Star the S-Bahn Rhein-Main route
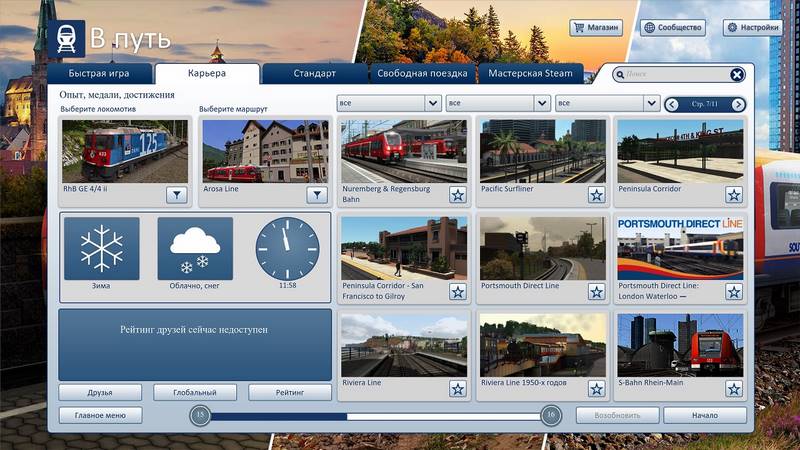 coord(734,388)
